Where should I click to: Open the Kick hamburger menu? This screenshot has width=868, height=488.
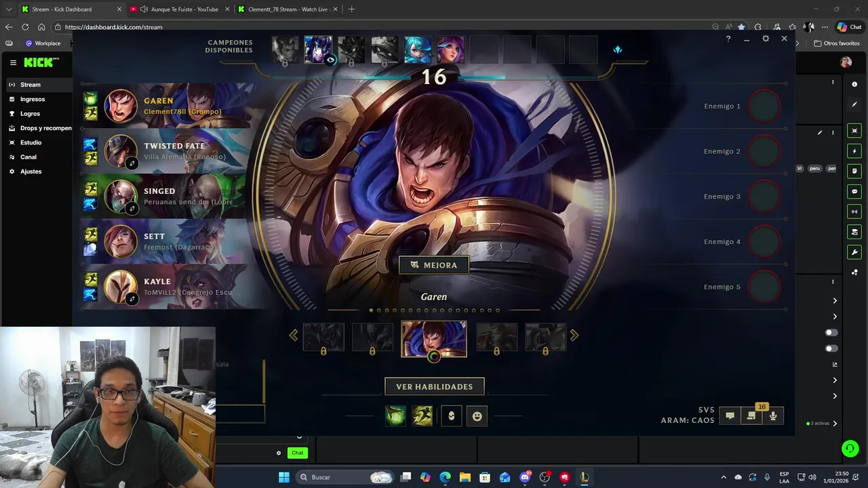(x=13, y=62)
